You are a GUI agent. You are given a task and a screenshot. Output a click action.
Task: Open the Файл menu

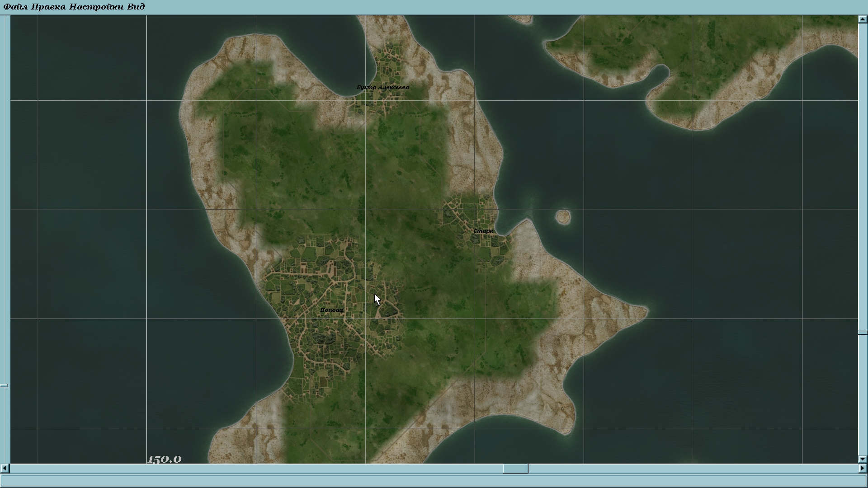(16, 7)
